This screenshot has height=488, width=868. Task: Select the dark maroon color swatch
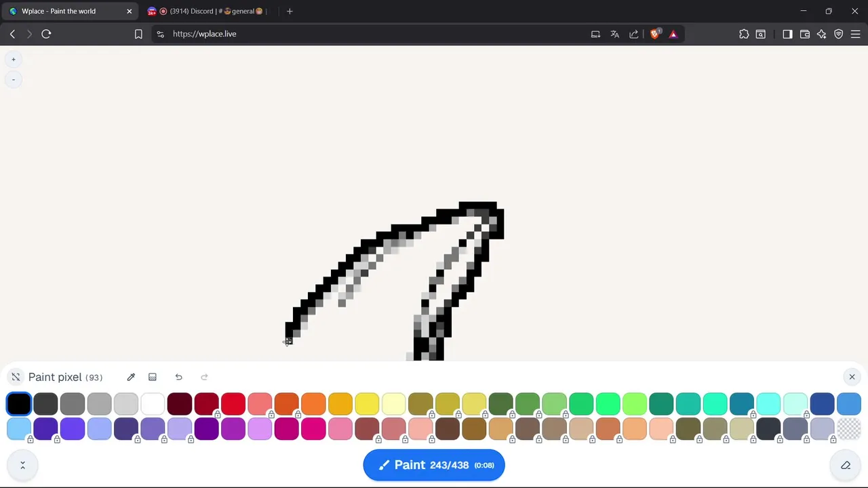179,404
